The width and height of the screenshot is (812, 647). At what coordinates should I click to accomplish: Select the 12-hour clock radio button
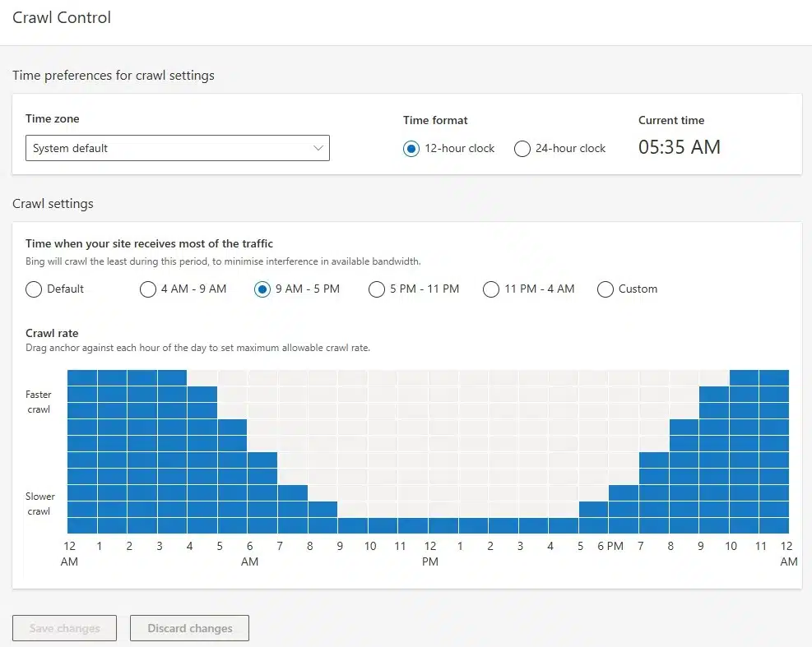point(411,149)
